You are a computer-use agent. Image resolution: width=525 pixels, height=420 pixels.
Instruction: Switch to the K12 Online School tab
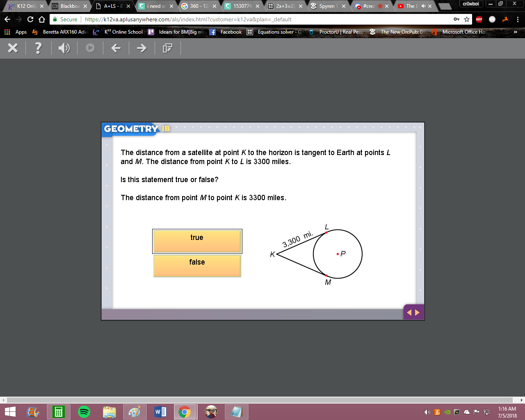[x=25, y=6]
